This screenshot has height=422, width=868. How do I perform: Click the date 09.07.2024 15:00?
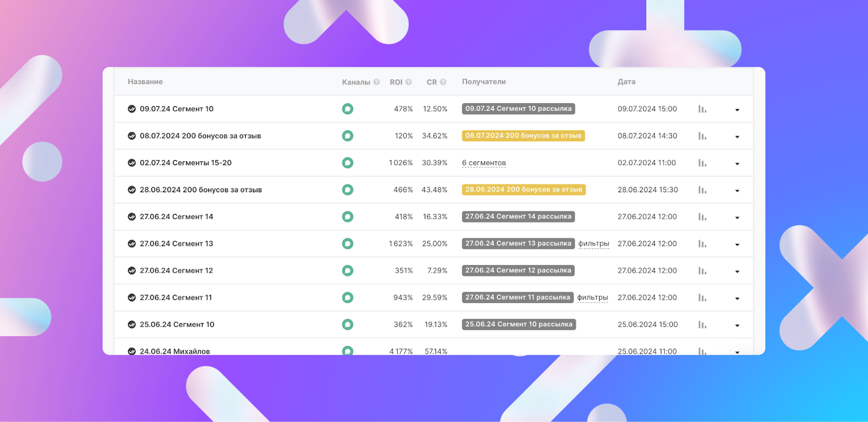(x=647, y=109)
